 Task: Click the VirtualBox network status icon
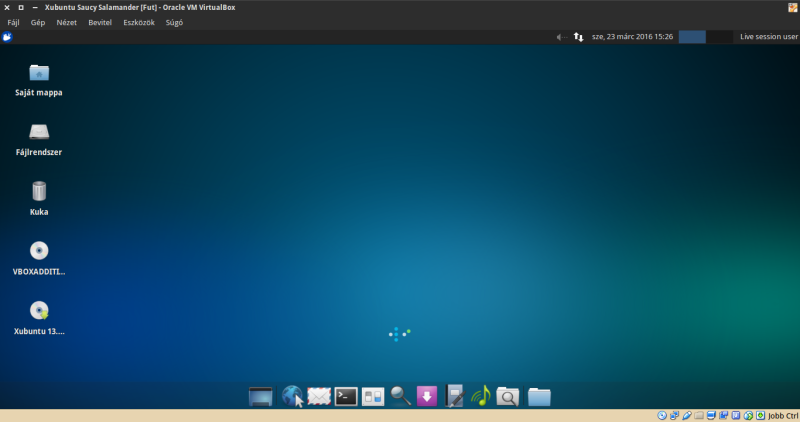point(674,415)
